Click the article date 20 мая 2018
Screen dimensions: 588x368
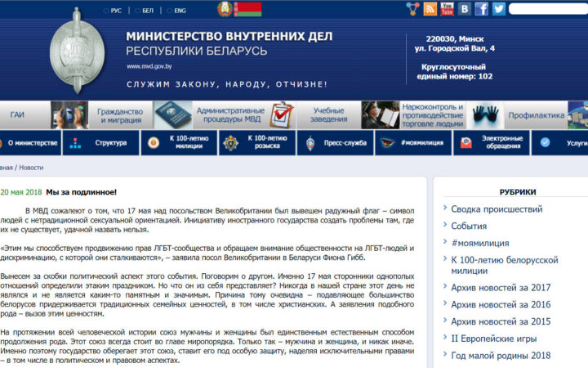click(x=21, y=192)
